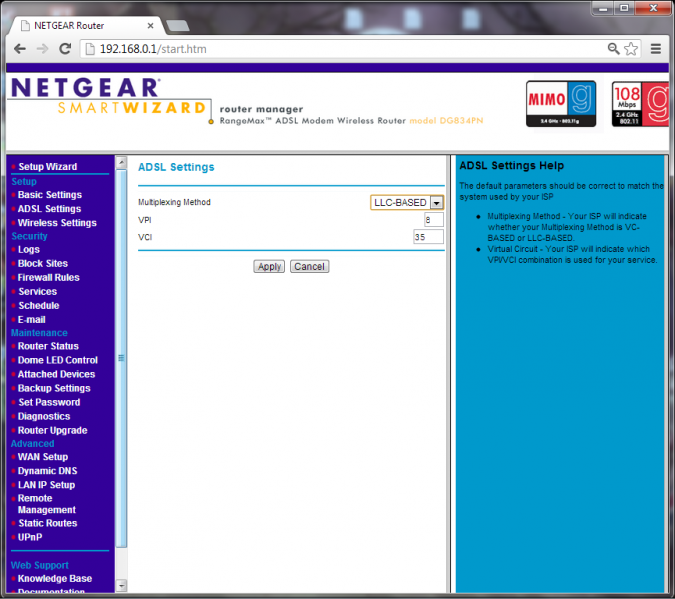The height and width of the screenshot is (599, 675).
Task: Click the zoom magnifier icon in address bar
Action: click(613, 49)
